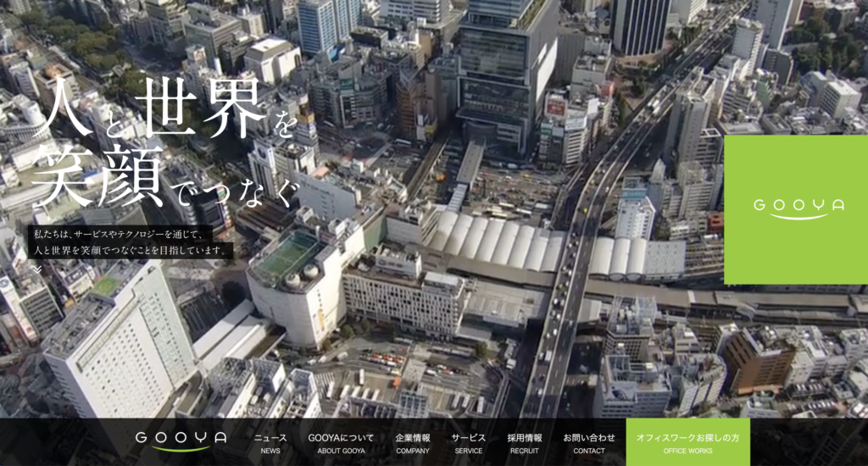
Task: Select 企業情報 COMPANY in the navigation
Action: click(413, 443)
